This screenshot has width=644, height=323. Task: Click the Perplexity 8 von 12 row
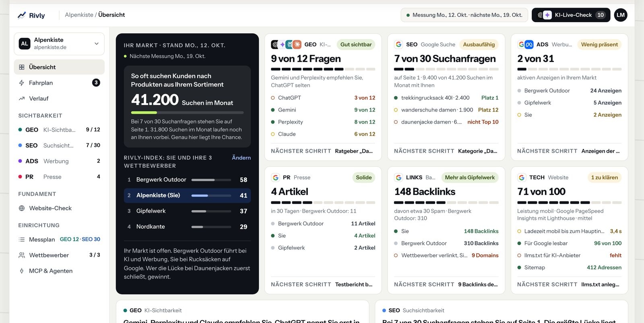pos(323,122)
